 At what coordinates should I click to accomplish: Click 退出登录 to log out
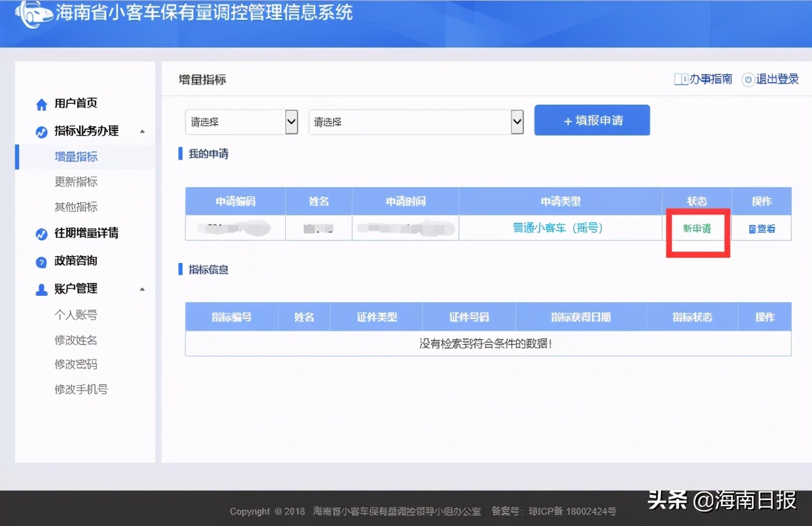click(x=777, y=79)
